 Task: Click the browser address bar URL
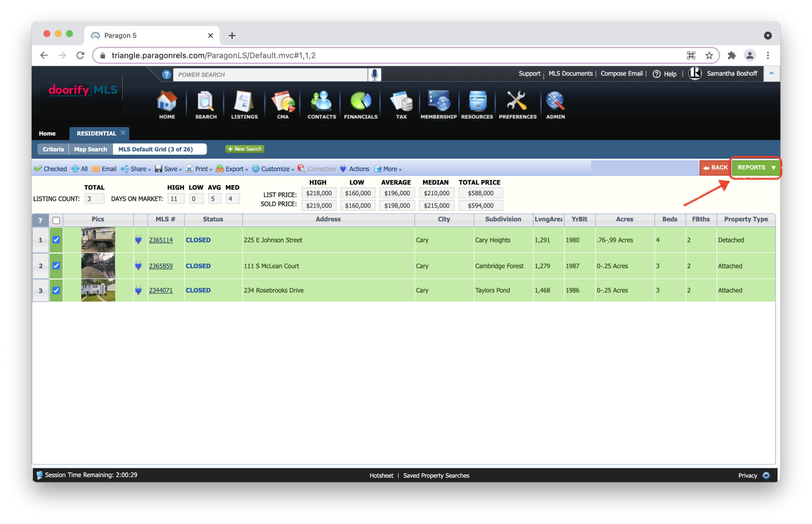(213, 55)
